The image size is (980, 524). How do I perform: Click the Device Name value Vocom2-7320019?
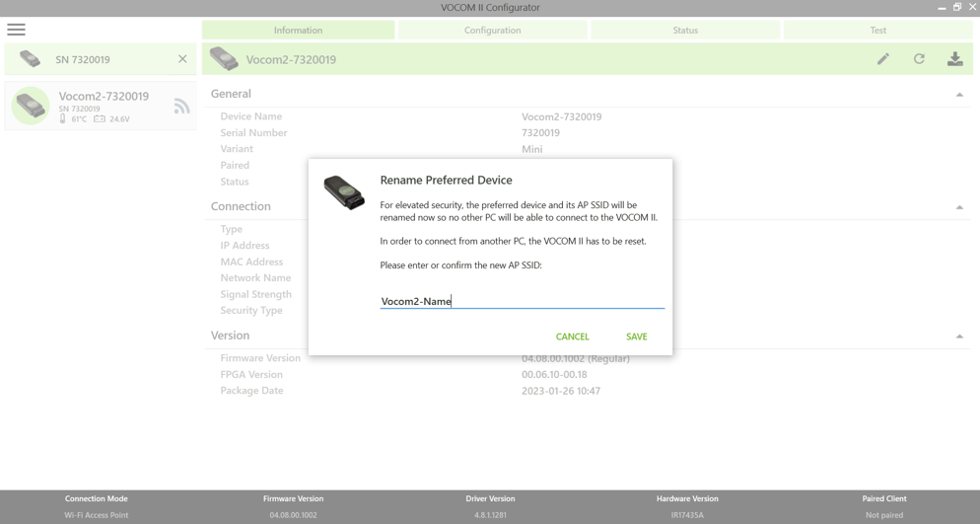coord(561,116)
